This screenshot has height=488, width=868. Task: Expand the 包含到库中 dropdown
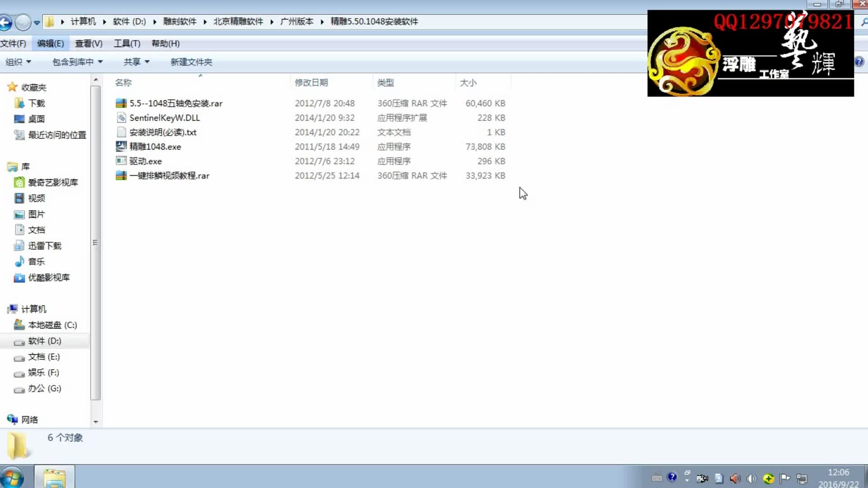tap(78, 62)
